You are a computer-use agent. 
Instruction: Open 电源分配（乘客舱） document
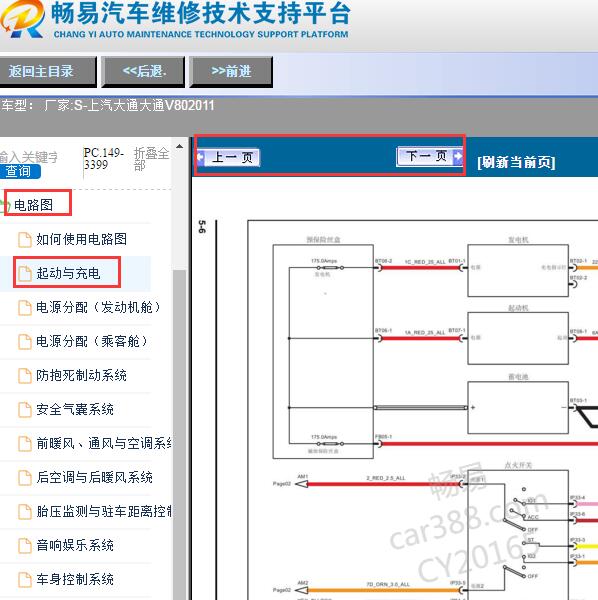tap(91, 341)
